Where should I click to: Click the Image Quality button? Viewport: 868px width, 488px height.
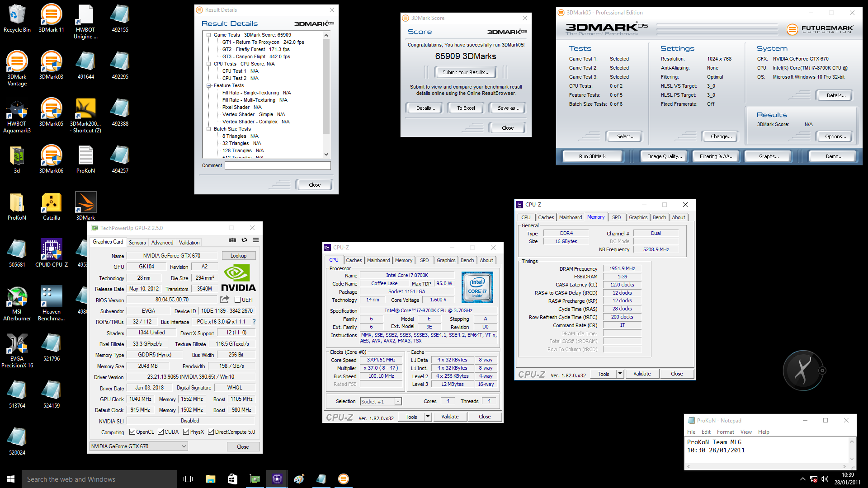pyautogui.click(x=665, y=156)
